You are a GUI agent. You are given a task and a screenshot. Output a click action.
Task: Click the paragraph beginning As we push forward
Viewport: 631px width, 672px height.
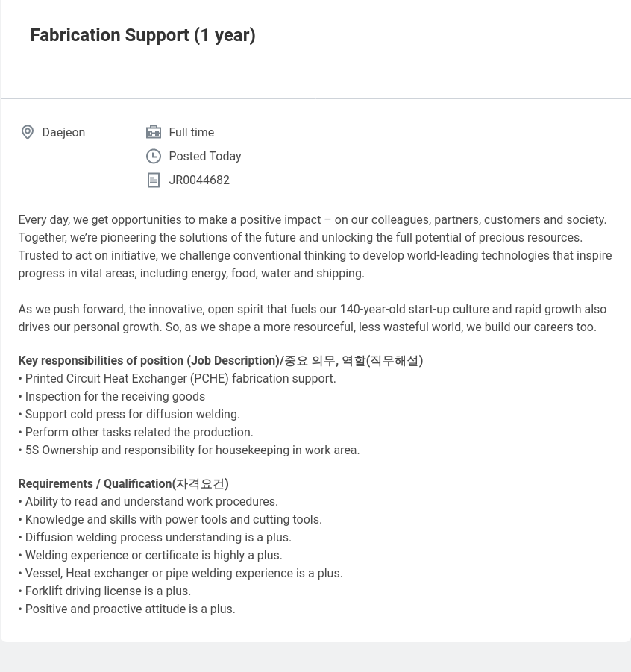tap(312, 318)
